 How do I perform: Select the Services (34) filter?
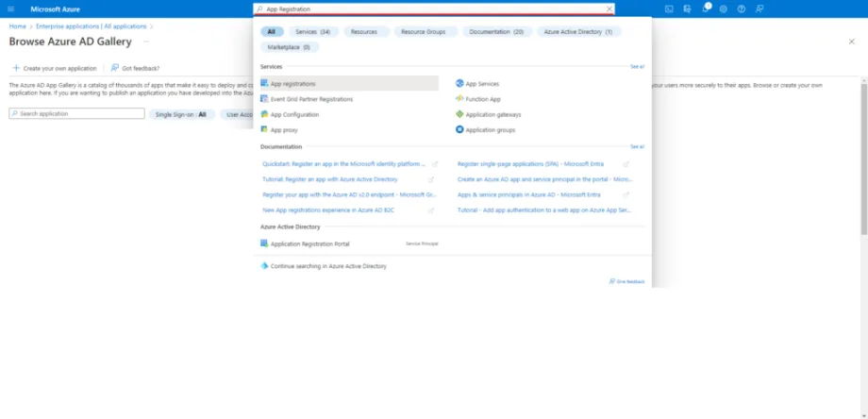coord(313,31)
